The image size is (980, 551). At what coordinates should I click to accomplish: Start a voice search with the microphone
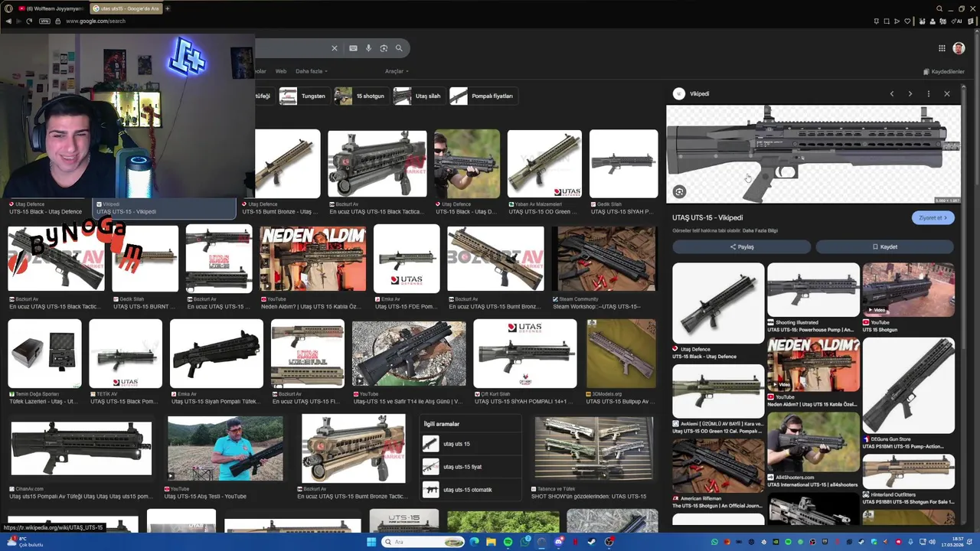pos(368,48)
